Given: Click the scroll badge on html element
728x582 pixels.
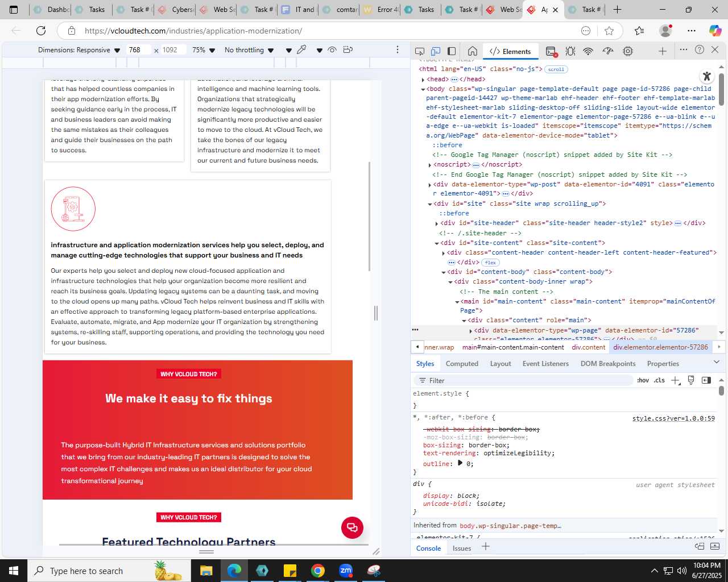Looking at the screenshot, I should tap(556, 69).
